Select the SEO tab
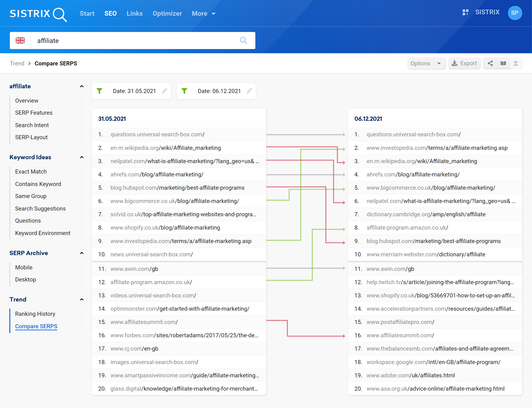532x408 pixels. 110,14
